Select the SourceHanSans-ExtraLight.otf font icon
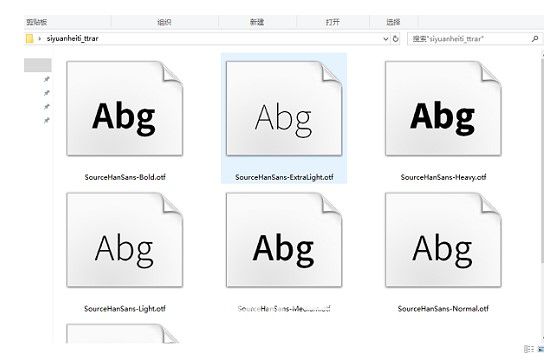Screen dimensions: 558x361 [x=284, y=109]
